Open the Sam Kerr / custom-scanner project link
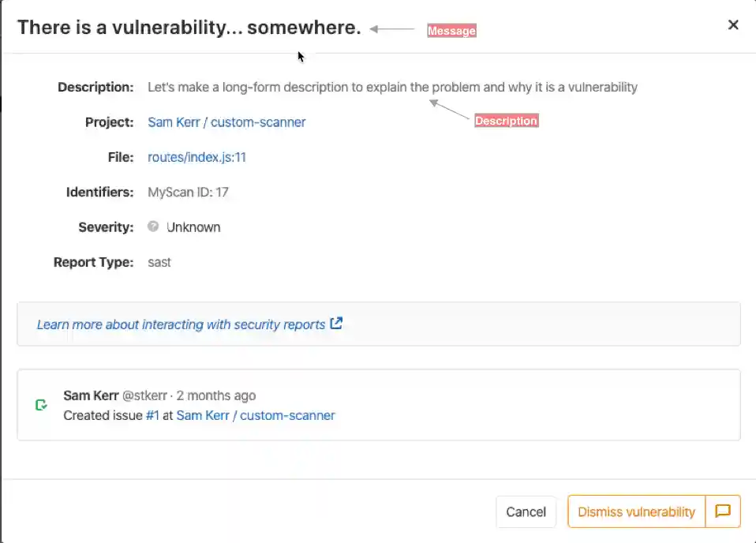The image size is (756, 543). pos(225,122)
